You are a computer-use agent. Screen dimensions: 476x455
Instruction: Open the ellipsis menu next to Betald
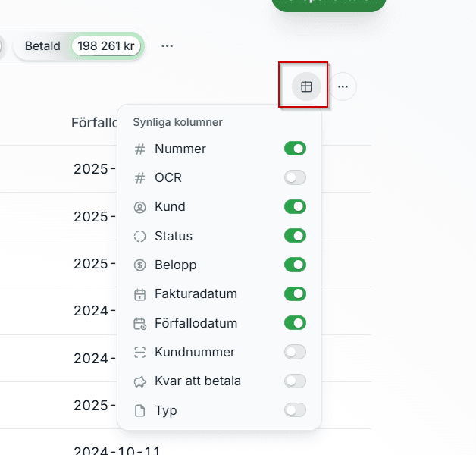168,46
